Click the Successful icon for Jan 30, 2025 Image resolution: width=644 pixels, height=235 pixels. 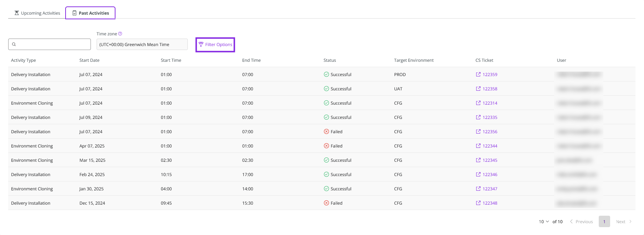point(326,189)
